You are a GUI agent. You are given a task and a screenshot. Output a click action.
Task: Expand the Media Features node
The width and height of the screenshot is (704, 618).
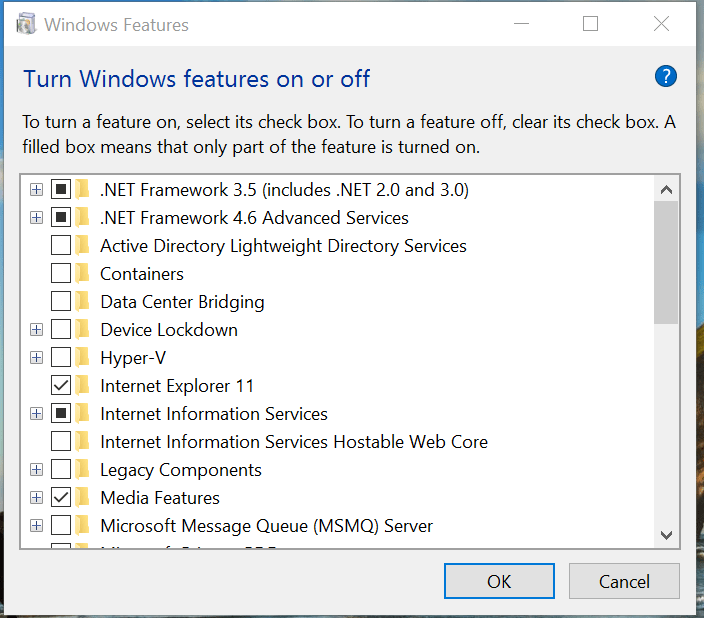36,498
